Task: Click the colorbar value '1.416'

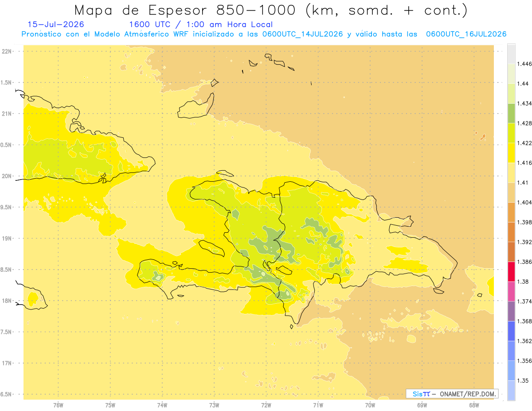Action: [524, 163]
